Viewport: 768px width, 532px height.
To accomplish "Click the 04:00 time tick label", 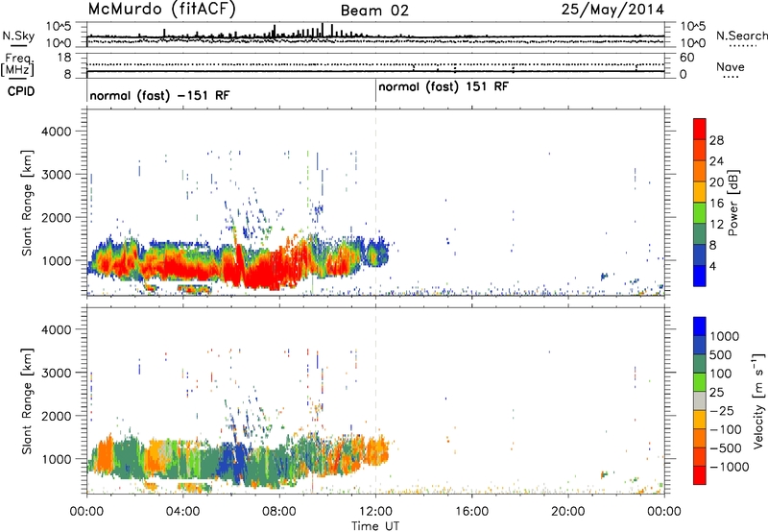I will (183, 512).
